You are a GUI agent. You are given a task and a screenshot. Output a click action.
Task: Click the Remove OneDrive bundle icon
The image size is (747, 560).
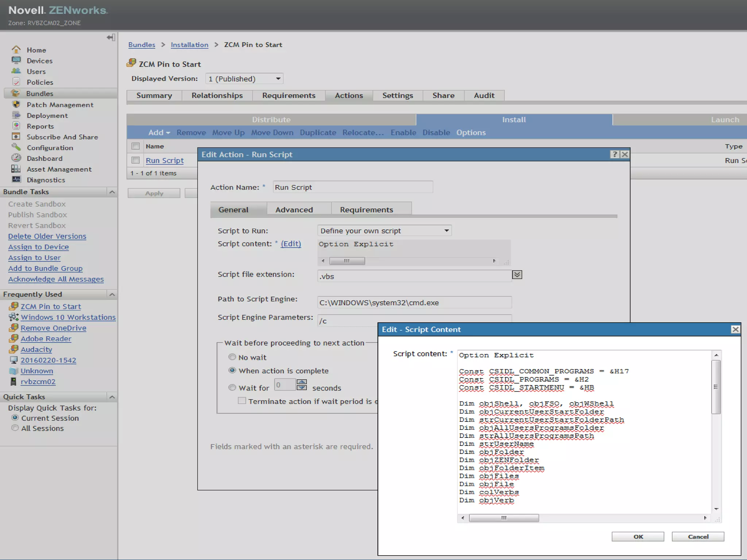point(13,327)
